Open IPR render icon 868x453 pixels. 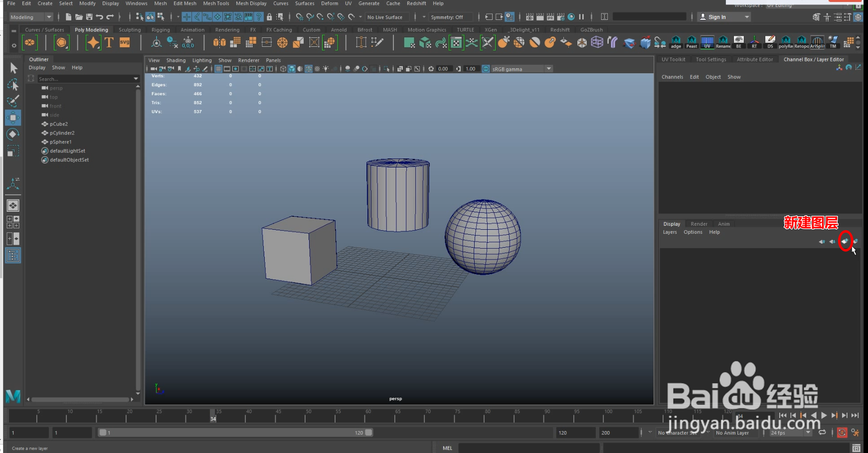point(550,17)
